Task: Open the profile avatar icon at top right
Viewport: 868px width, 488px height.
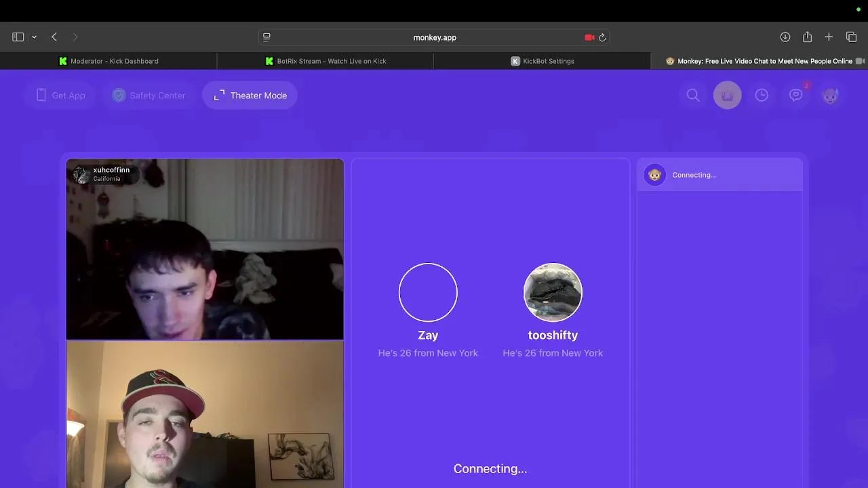Action: click(x=830, y=96)
